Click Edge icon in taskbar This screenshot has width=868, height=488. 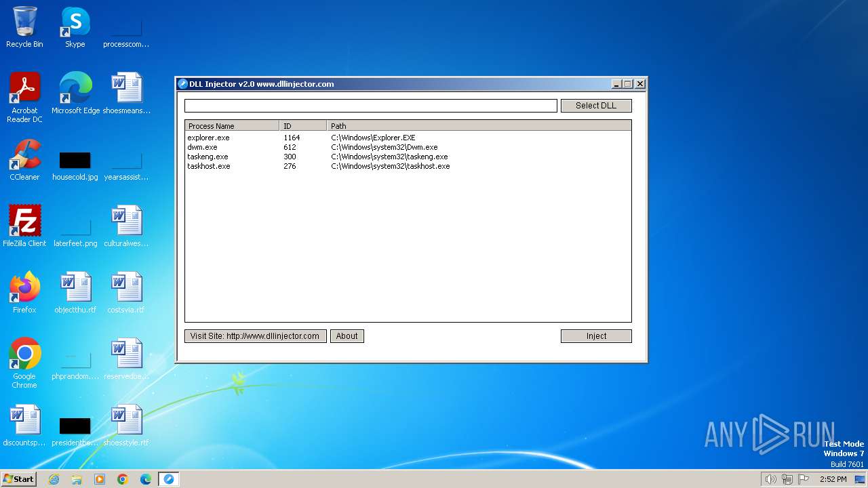pos(146,479)
